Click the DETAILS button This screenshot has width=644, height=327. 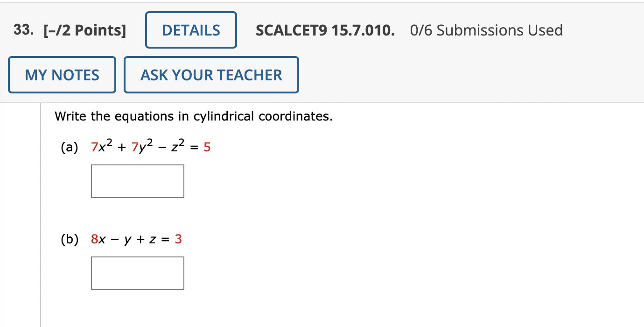click(191, 29)
